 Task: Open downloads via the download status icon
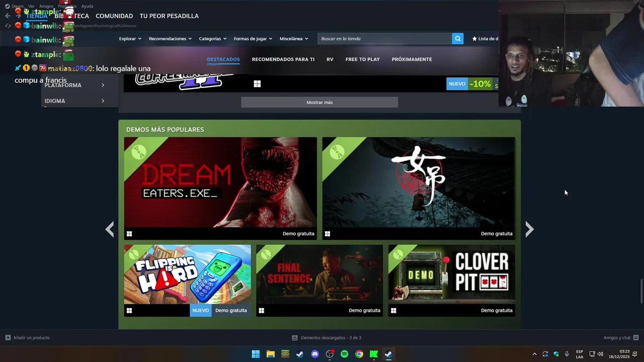click(295, 338)
